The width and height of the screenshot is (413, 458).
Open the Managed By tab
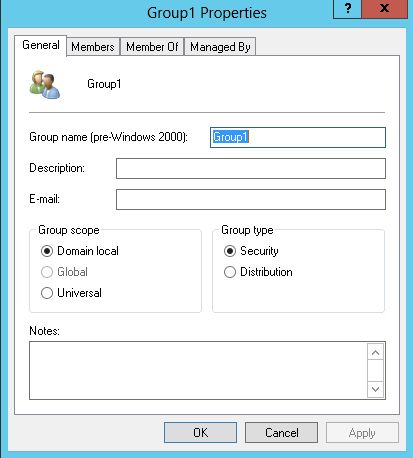220,47
